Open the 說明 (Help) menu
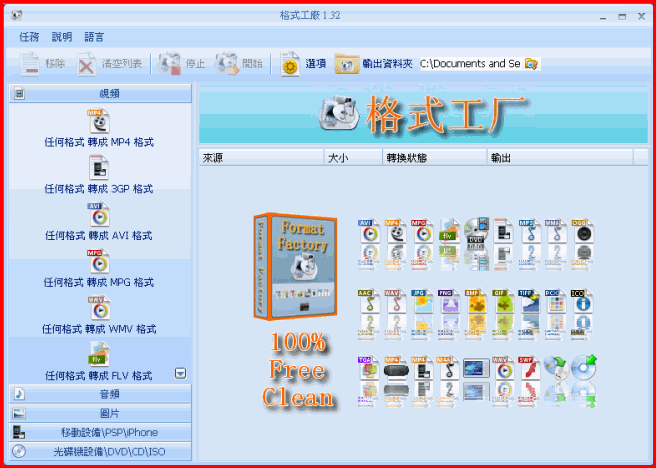 click(x=61, y=36)
